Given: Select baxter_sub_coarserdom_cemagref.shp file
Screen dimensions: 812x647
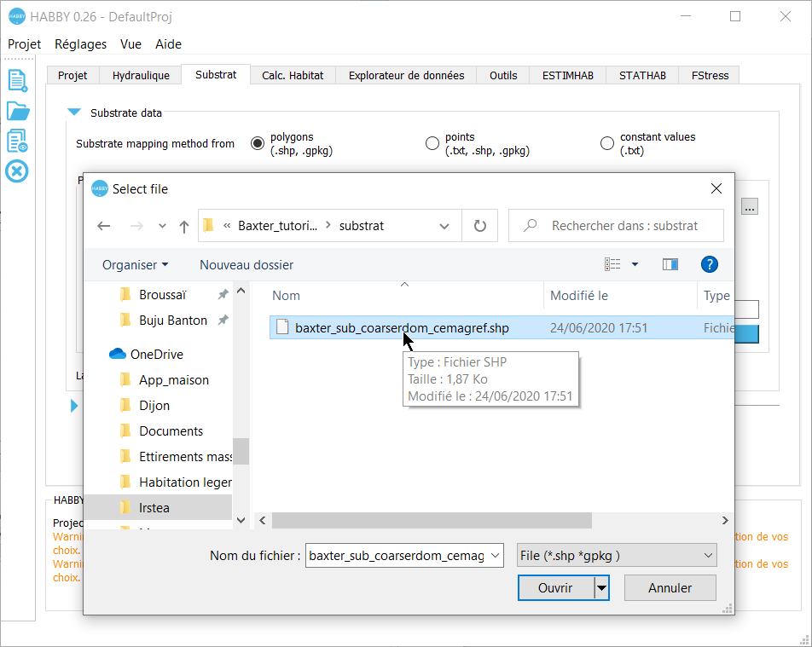Looking at the screenshot, I should tap(401, 327).
